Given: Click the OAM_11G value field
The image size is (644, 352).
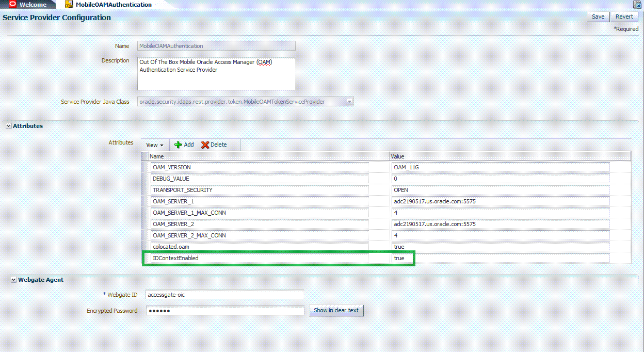Looking at the screenshot, I should point(501,167).
